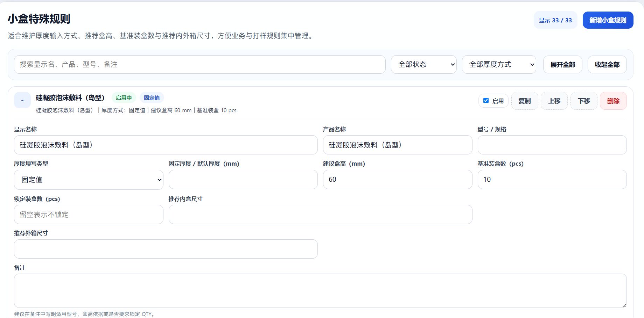The width and height of the screenshot is (644, 318).
Task: Click the 收起全部 button
Action: (x=607, y=65)
